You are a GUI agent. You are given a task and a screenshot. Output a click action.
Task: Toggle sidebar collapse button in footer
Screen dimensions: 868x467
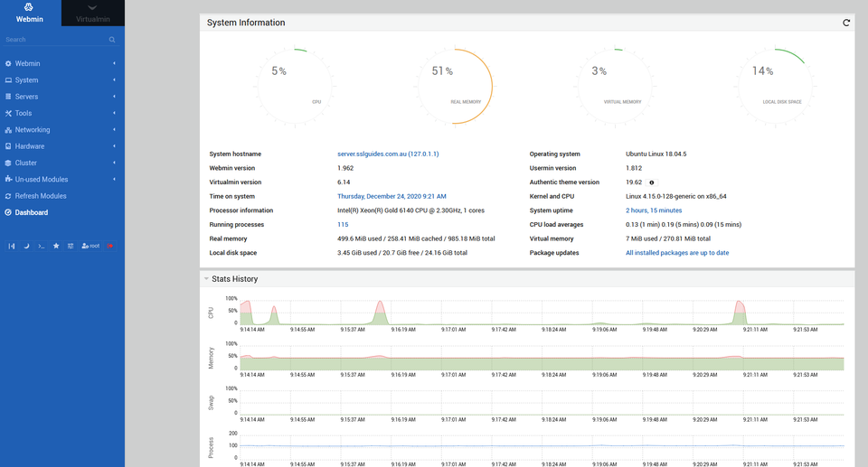pyautogui.click(x=12, y=246)
